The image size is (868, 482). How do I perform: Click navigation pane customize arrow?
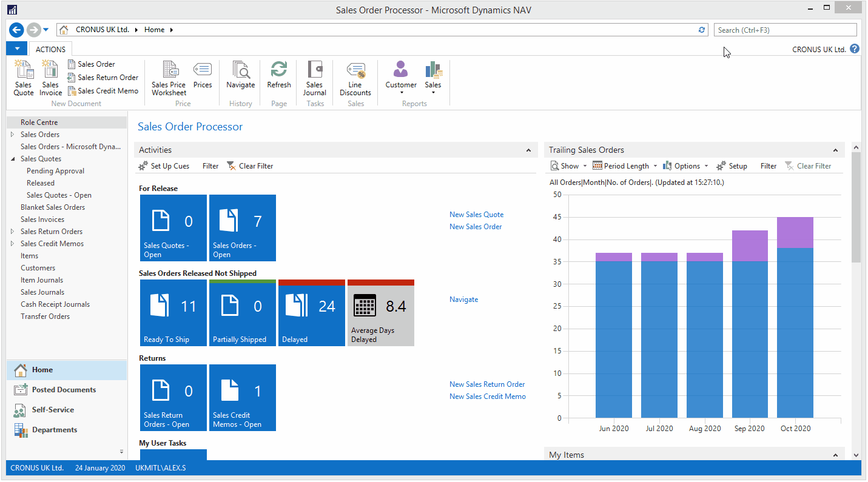click(x=121, y=452)
